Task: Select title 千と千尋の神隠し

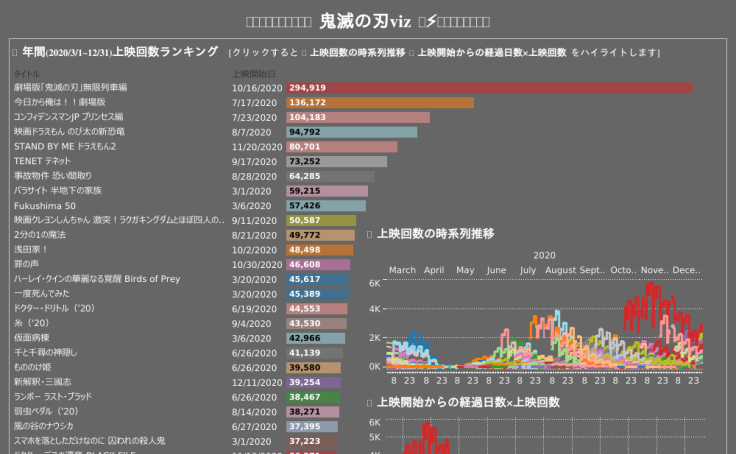Action: point(46,353)
